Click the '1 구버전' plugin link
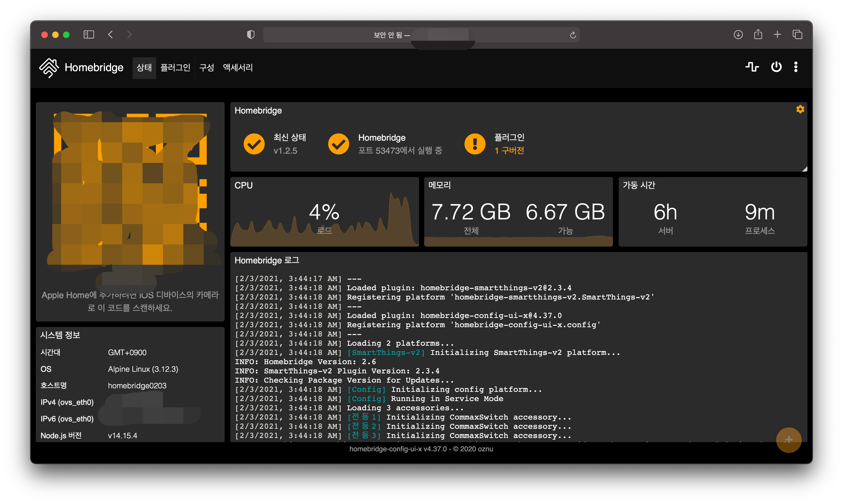 tap(509, 150)
